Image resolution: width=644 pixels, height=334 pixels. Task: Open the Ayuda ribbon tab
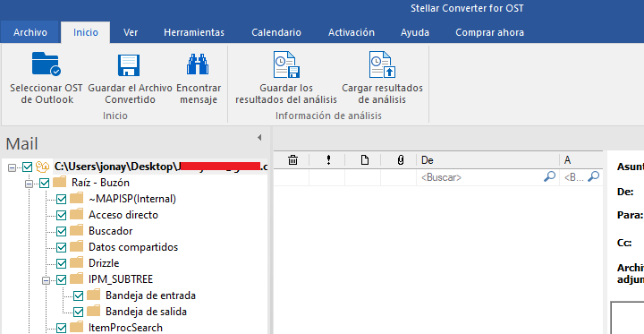pos(415,32)
